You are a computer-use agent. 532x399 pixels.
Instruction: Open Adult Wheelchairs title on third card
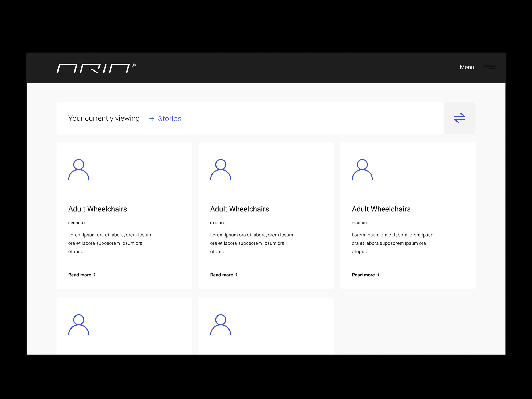pos(381,209)
